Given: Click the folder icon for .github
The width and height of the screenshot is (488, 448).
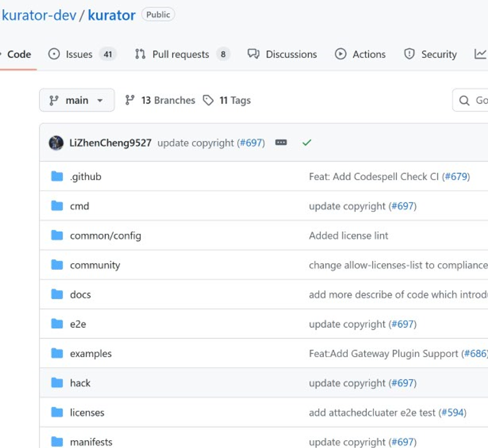Looking at the screenshot, I should click(57, 176).
